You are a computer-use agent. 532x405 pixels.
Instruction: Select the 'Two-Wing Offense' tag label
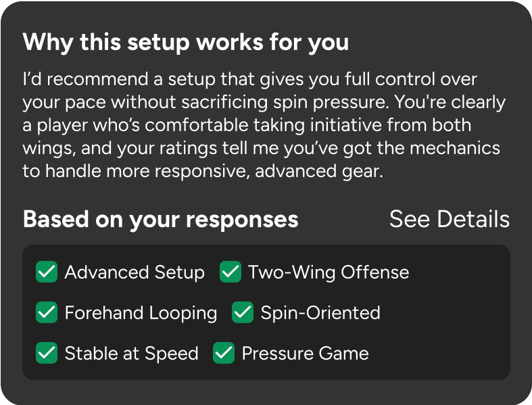pyautogui.click(x=328, y=272)
